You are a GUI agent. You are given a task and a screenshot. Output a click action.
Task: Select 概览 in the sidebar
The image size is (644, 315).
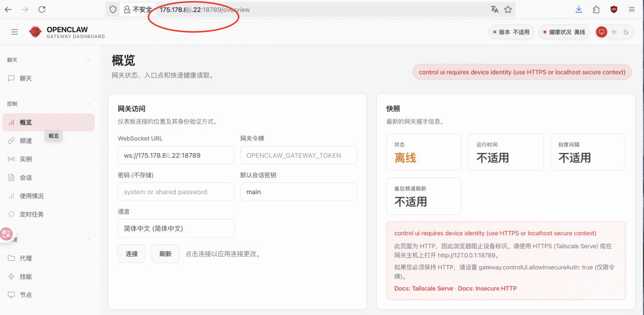(x=48, y=122)
